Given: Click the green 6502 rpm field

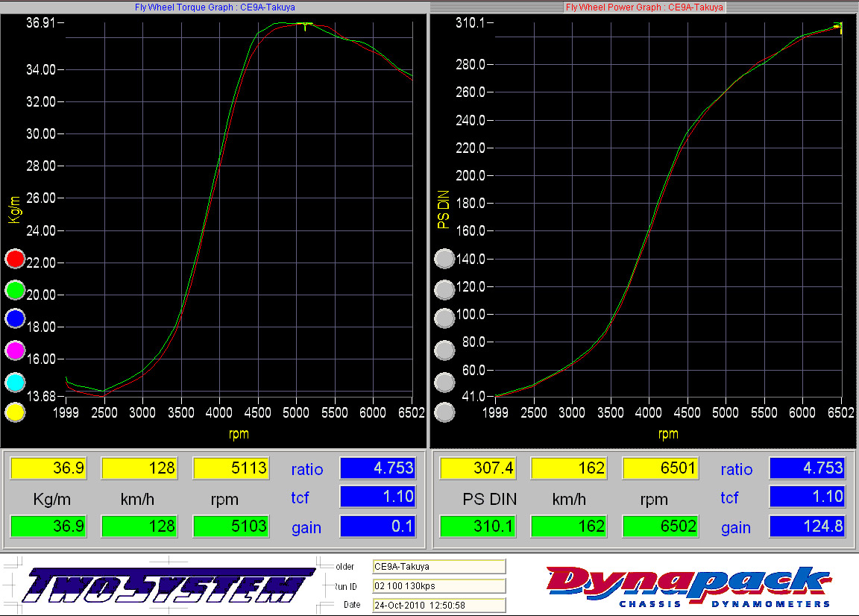Looking at the screenshot, I should click(661, 526).
